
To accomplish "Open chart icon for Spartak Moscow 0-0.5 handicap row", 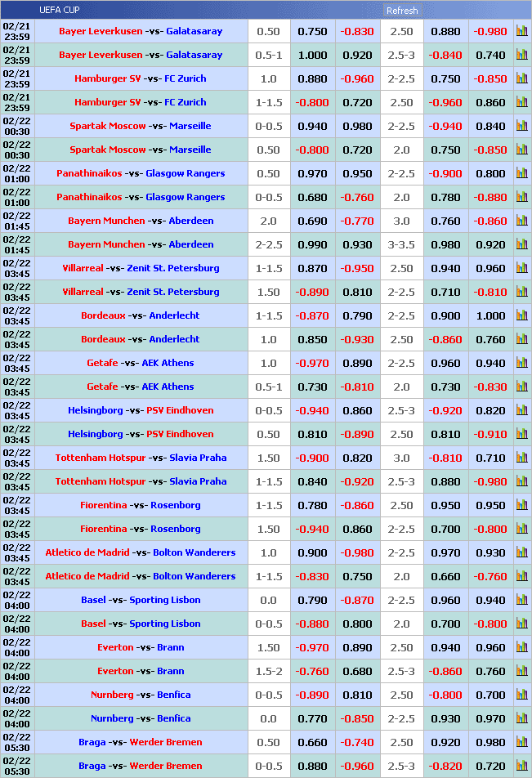I will [x=522, y=126].
